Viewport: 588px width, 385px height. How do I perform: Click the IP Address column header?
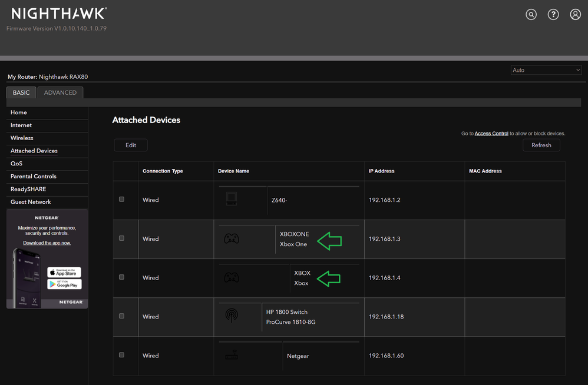(x=381, y=171)
